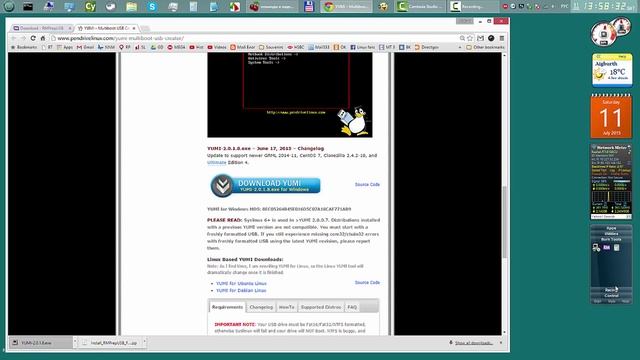The height and width of the screenshot is (360, 640).
Task: Open the FAQ tab
Action: [352, 307]
